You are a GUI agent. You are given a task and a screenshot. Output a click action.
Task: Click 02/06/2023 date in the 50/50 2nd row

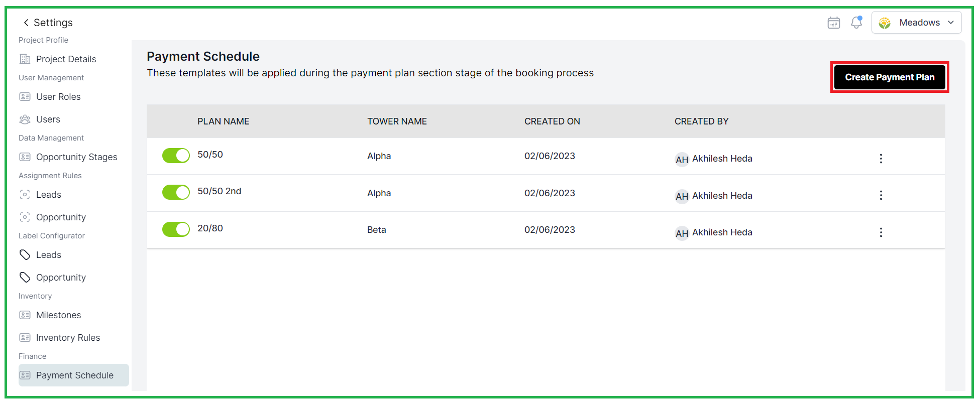point(550,193)
